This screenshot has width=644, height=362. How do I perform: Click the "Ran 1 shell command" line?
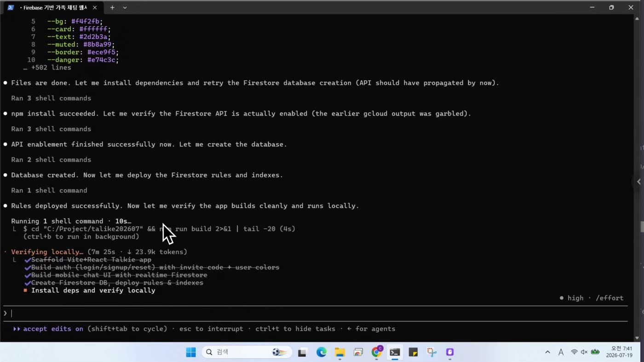pyautogui.click(x=49, y=190)
